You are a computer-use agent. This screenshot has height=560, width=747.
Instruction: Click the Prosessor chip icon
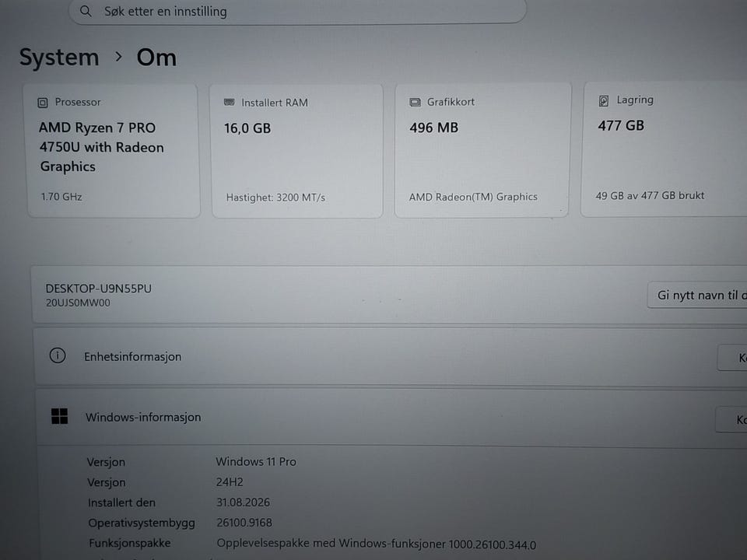[43, 103]
